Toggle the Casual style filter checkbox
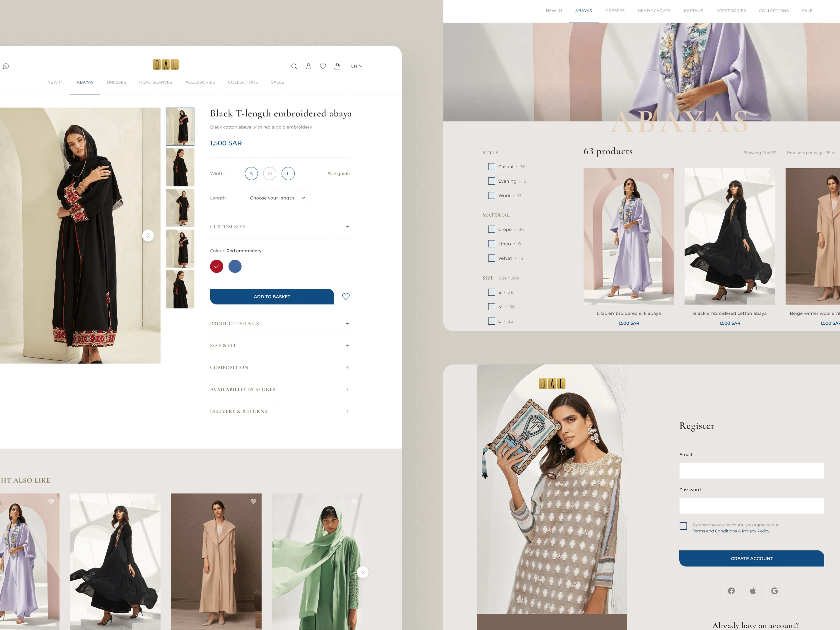Viewport: 840px width, 630px height. pyautogui.click(x=491, y=166)
